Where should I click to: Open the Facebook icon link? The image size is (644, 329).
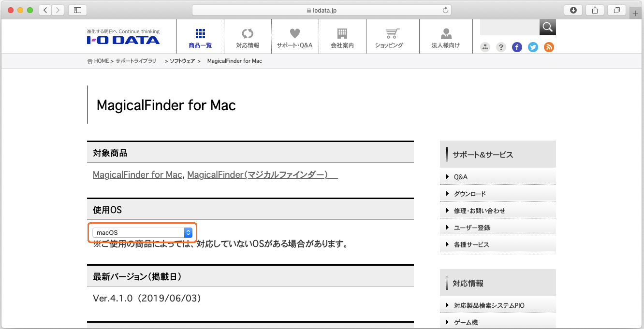[x=517, y=47]
